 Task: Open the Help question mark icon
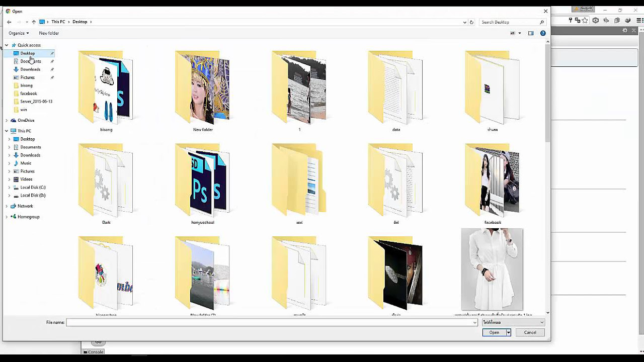543,33
